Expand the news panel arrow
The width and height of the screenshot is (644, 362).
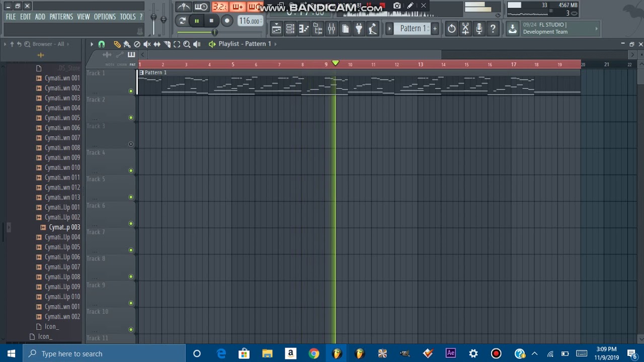coord(597,29)
